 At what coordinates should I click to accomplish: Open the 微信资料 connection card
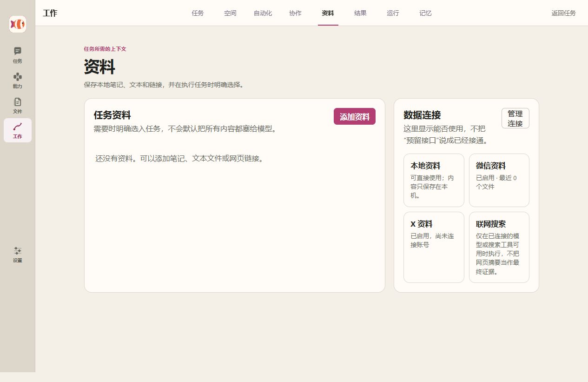pos(499,180)
